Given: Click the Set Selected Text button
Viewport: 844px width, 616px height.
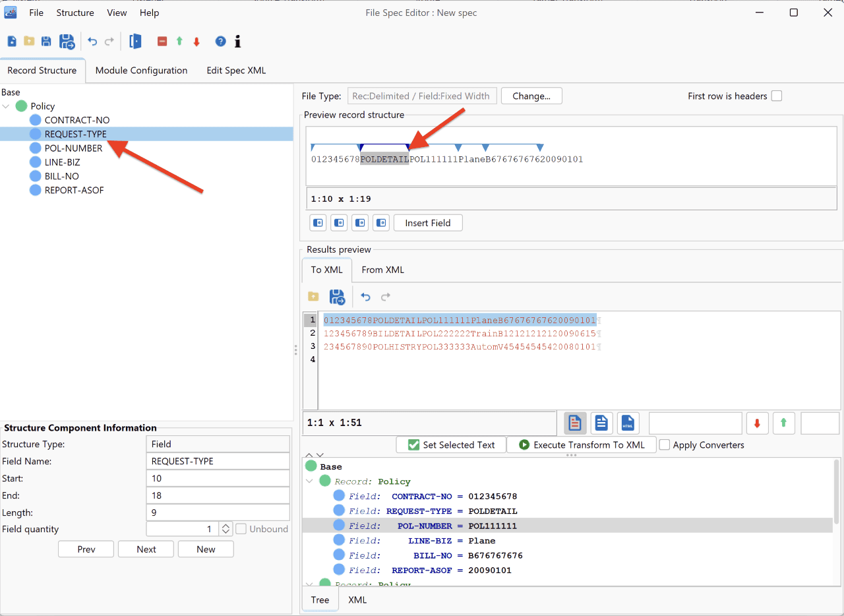Looking at the screenshot, I should (x=451, y=445).
